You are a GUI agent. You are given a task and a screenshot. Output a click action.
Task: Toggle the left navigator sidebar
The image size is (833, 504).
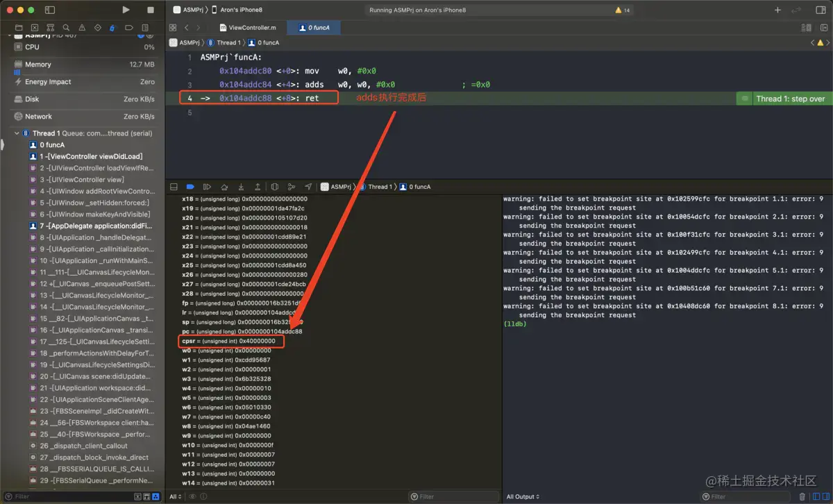pyautogui.click(x=50, y=10)
